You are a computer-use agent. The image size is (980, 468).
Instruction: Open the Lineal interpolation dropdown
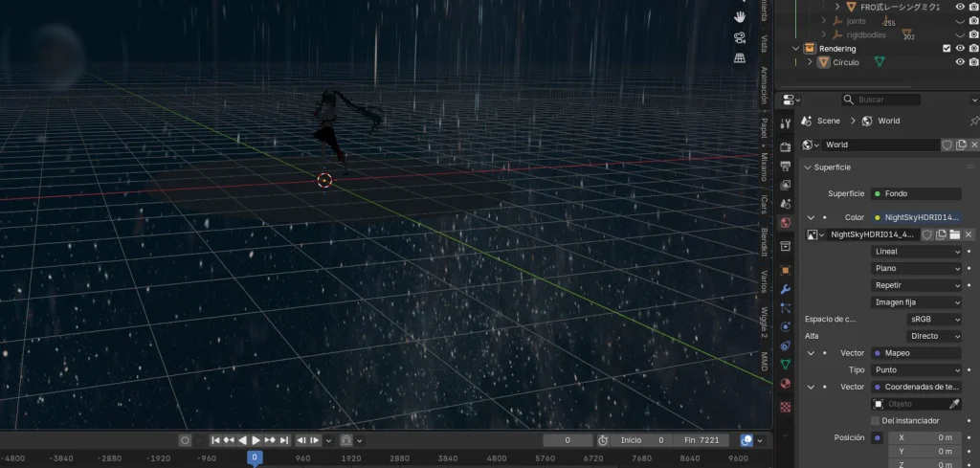pyautogui.click(x=916, y=251)
